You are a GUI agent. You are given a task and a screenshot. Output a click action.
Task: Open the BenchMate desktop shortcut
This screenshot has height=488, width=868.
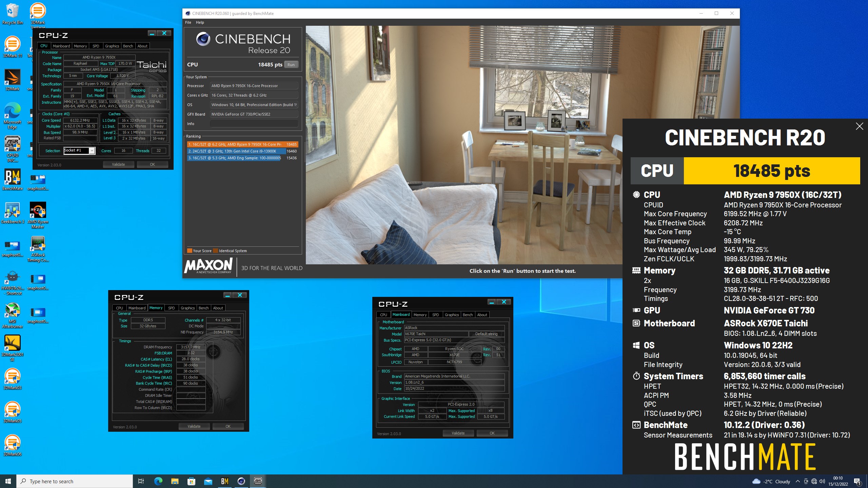pos(12,180)
